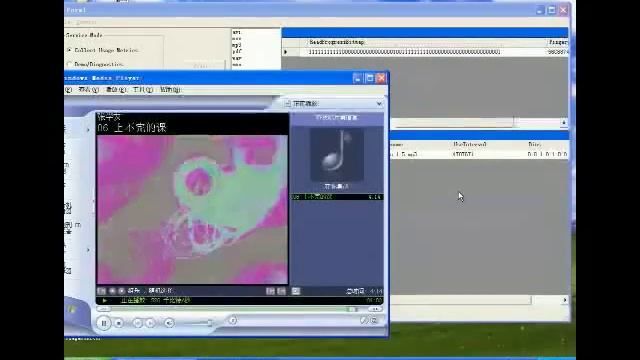This screenshot has height=360, width=640.
Task: Click the playlist icon in the dropdown box
Action: tap(287, 104)
